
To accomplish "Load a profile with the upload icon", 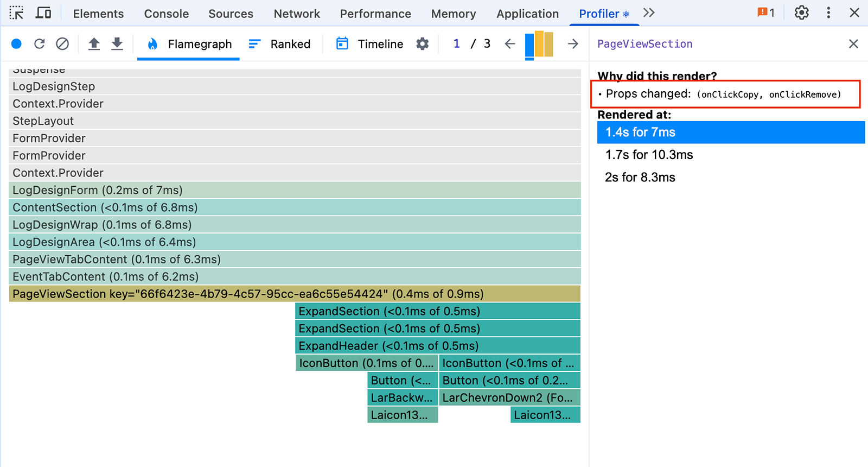I will point(94,44).
